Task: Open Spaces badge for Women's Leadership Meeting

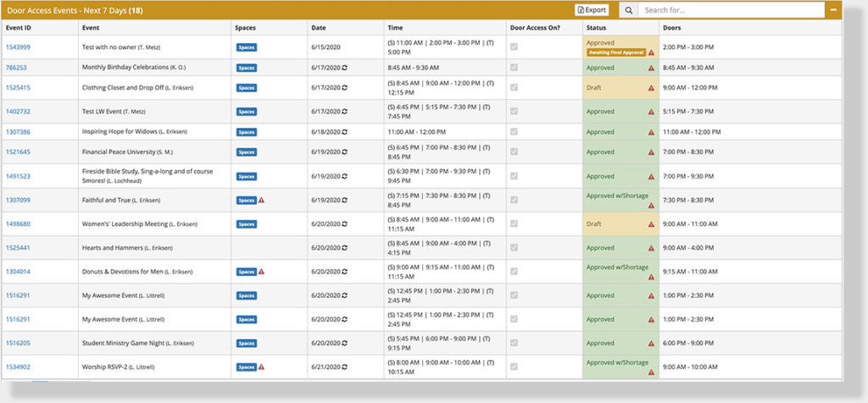Action: pyautogui.click(x=247, y=224)
